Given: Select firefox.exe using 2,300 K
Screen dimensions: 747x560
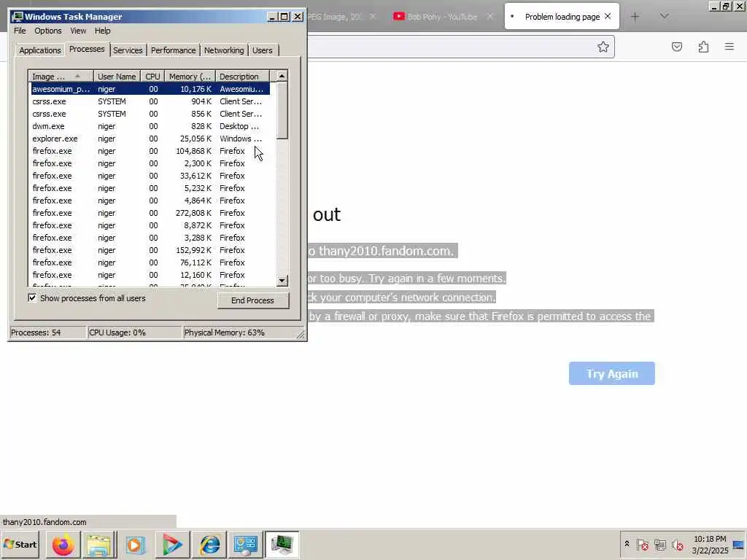Looking at the screenshot, I should [x=149, y=163].
